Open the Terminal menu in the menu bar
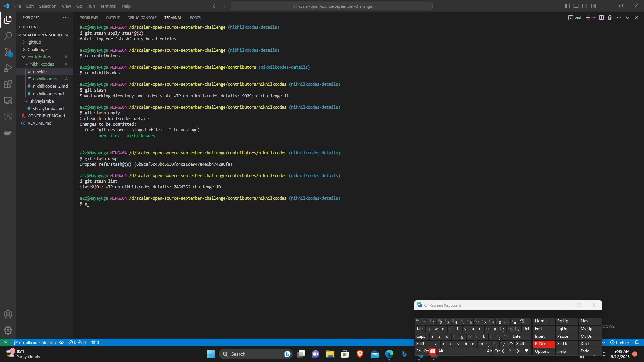The image size is (644, 362). pyautogui.click(x=108, y=6)
